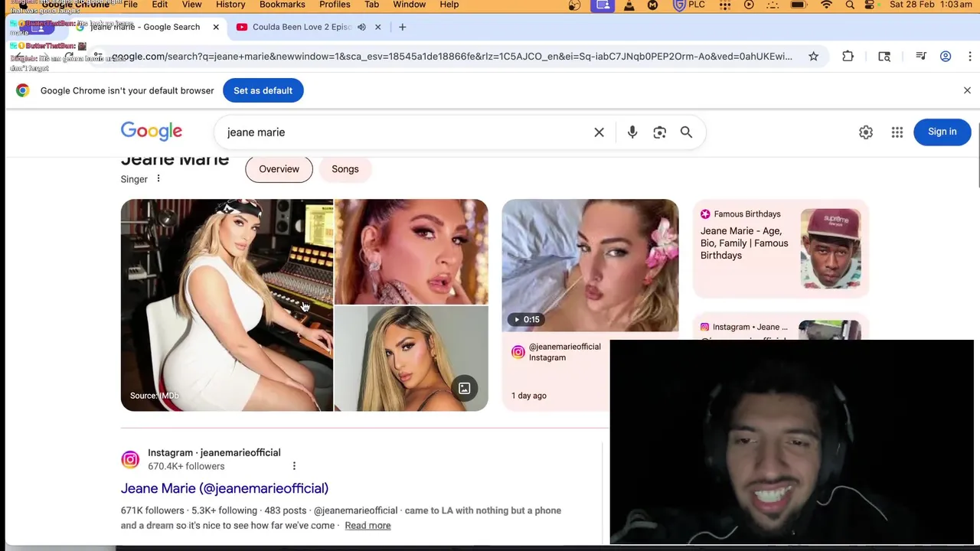This screenshot has width=980, height=551.
Task: Open the Famous Birthdays card thumbnail image
Action: (x=831, y=248)
